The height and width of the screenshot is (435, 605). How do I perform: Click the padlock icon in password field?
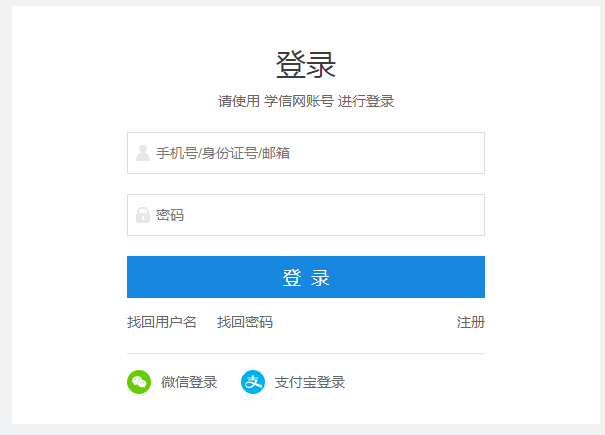[x=143, y=215]
